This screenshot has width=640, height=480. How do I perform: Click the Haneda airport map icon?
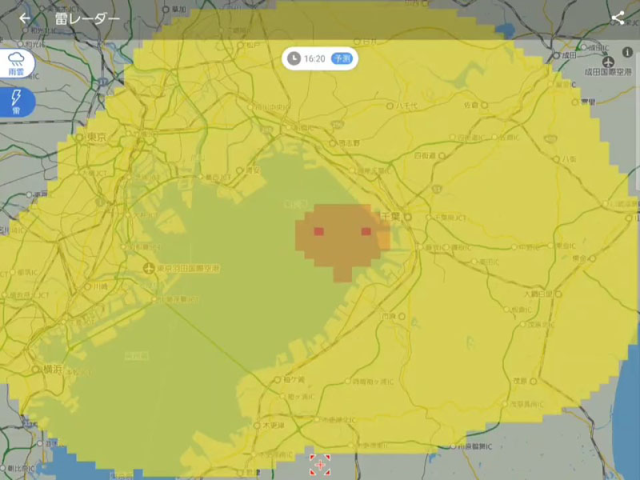(150, 268)
